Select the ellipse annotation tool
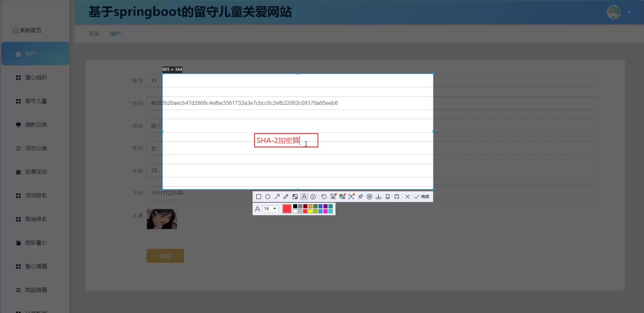The image size is (644, 313). pos(268,197)
